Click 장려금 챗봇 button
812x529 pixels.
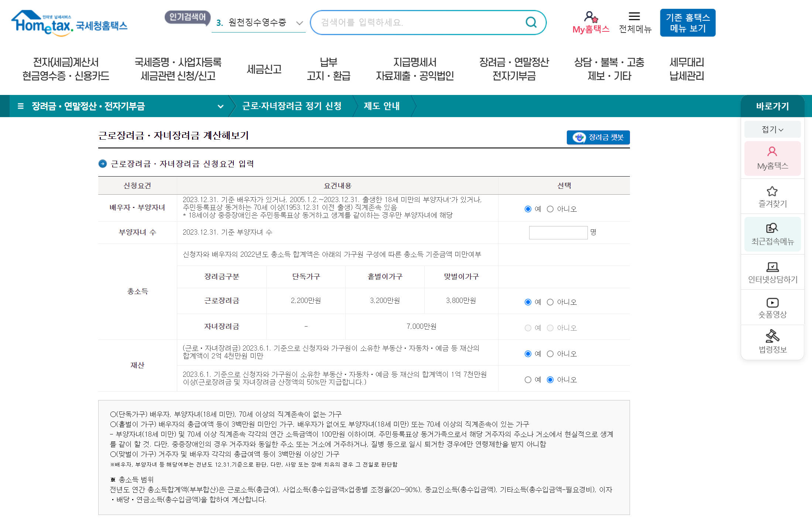click(598, 137)
